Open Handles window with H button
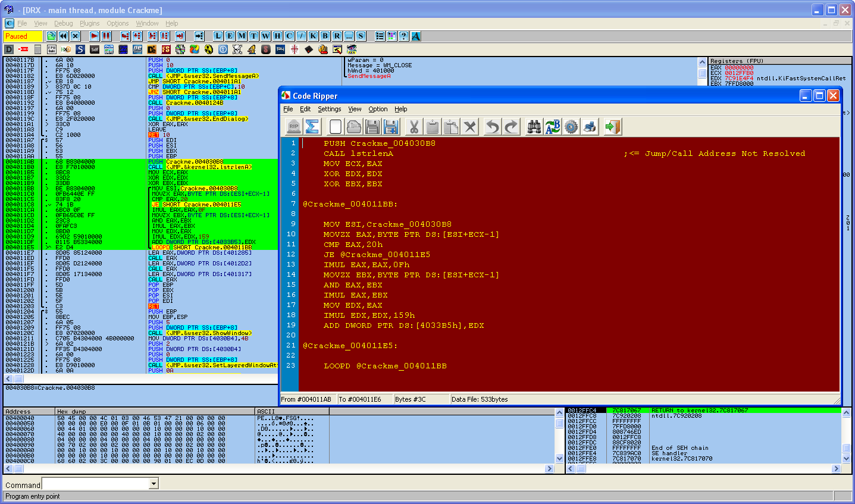Viewport: 855px width, 504px height. (277, 36)
